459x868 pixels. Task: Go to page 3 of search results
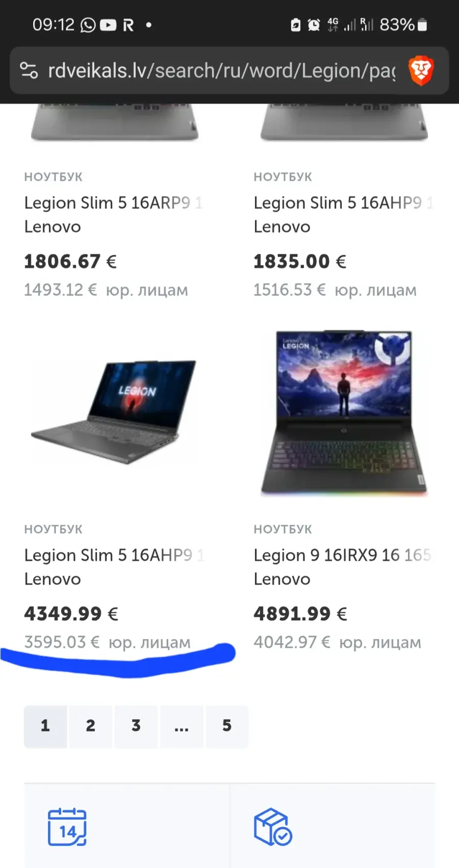click(x=136, y=726)
